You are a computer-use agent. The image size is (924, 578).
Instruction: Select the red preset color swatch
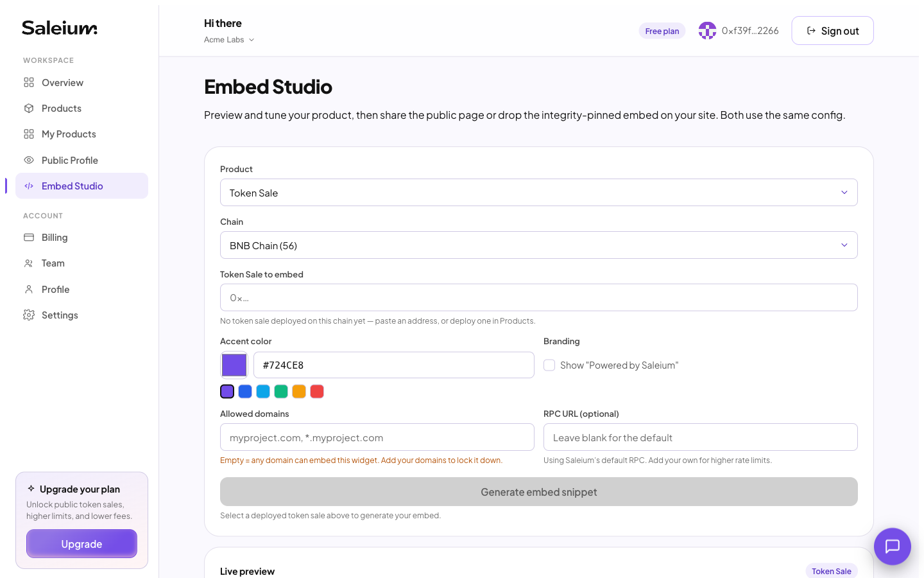[x=317, y=391]
